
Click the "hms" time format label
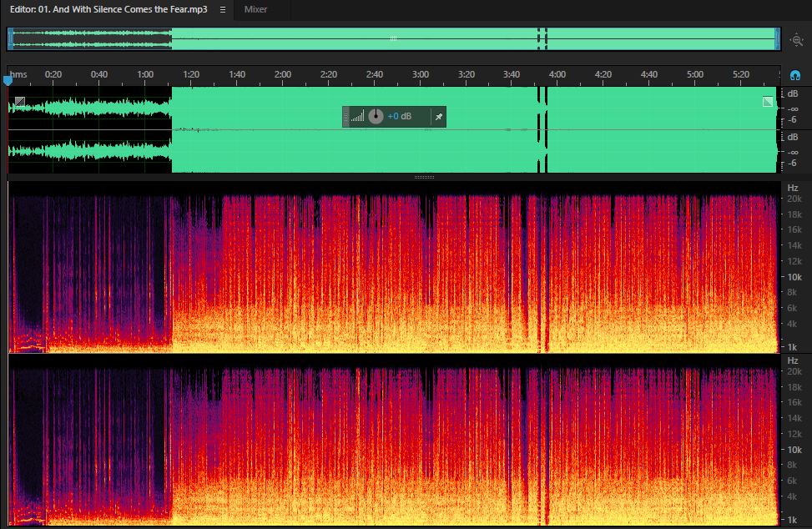click(x=18, y=74)
